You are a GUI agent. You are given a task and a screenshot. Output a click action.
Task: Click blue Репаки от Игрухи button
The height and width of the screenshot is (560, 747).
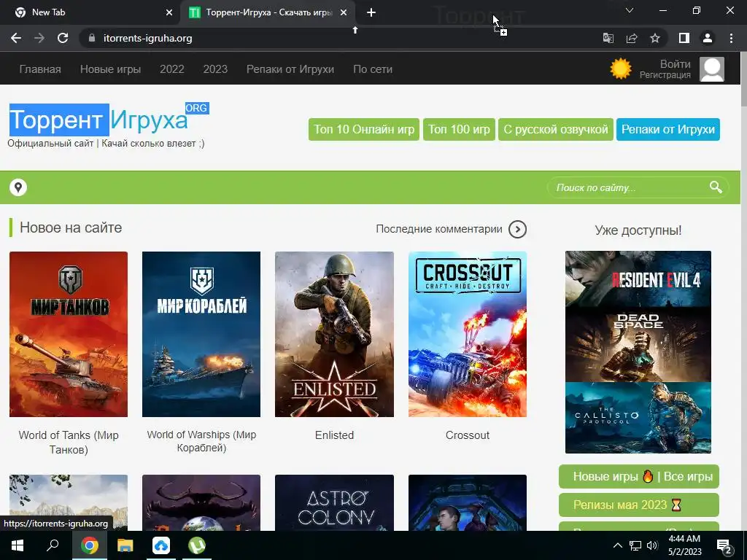668,129
